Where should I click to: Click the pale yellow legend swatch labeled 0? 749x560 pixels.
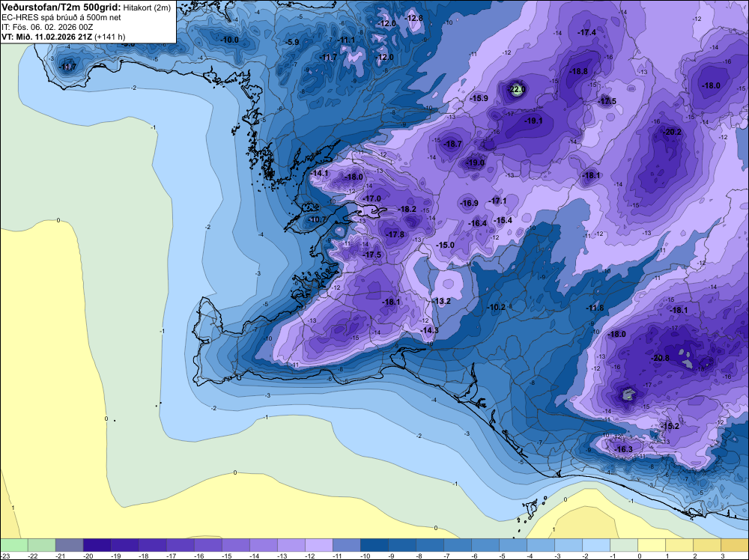coord(651,545)
